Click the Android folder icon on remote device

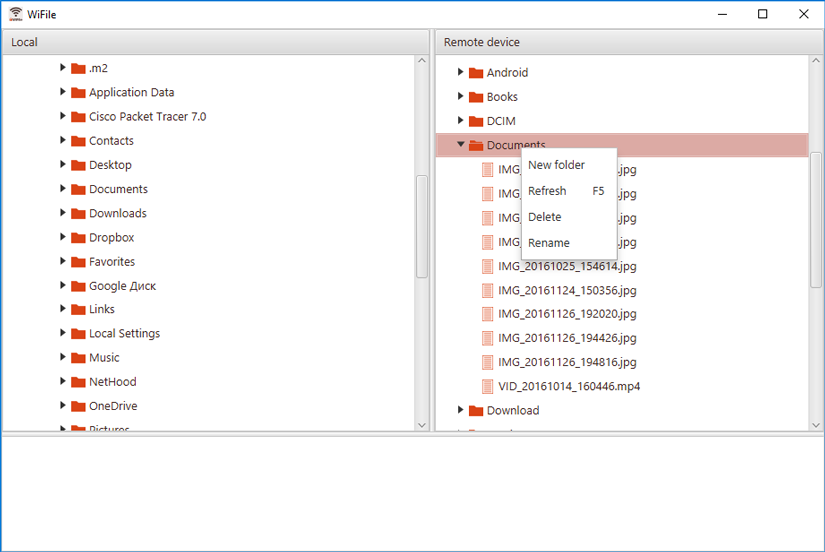476,73
